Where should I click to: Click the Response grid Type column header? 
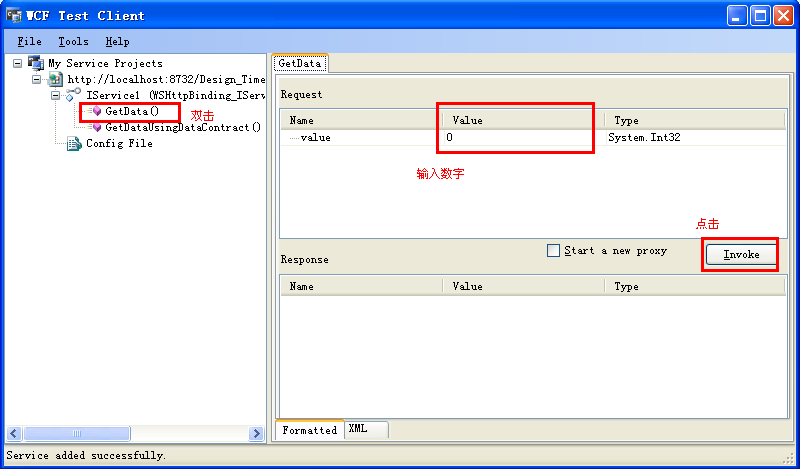point(694,286)
